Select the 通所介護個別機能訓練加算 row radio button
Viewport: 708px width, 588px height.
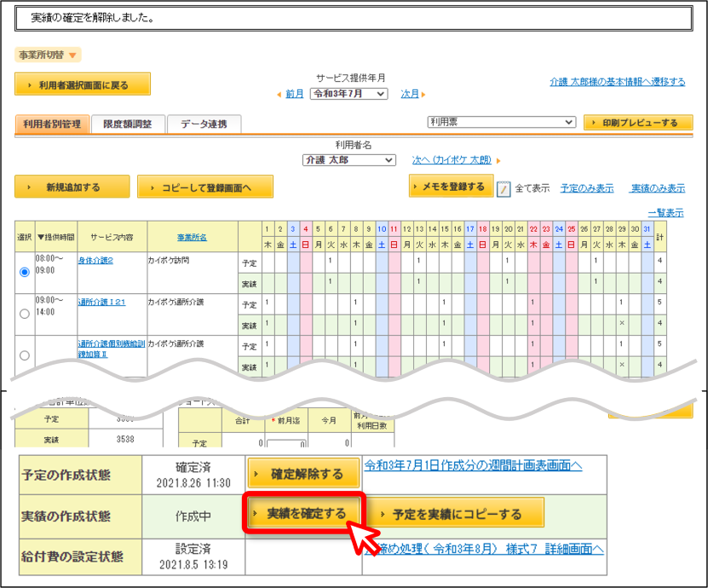[25, 355]
